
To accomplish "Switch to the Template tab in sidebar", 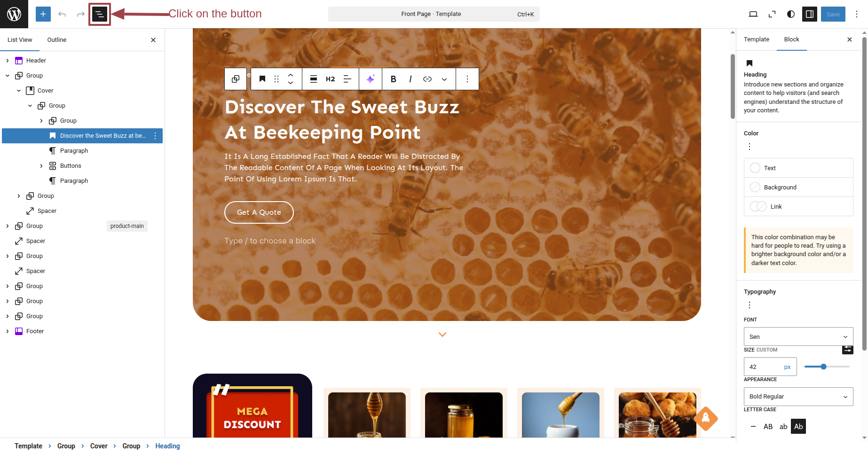I will 757,39.
